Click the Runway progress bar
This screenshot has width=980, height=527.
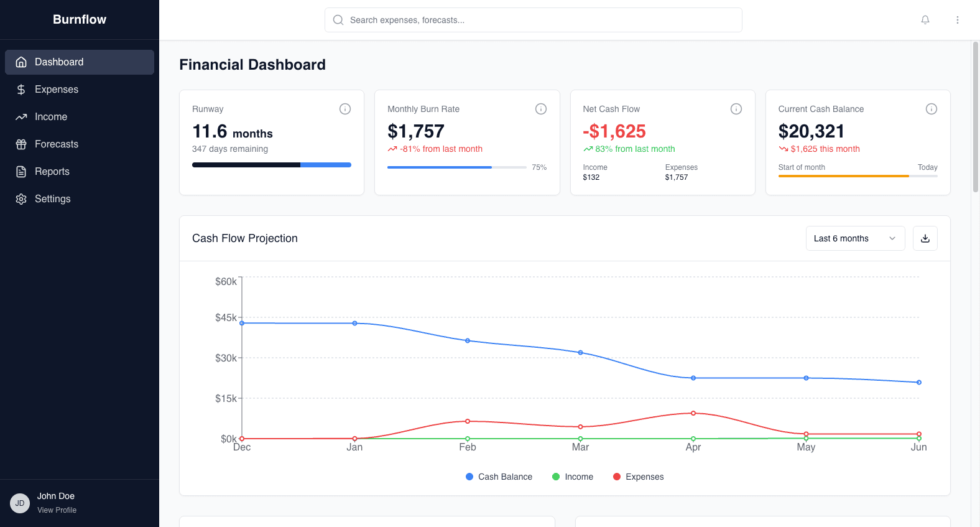click(x=272, y=165)
